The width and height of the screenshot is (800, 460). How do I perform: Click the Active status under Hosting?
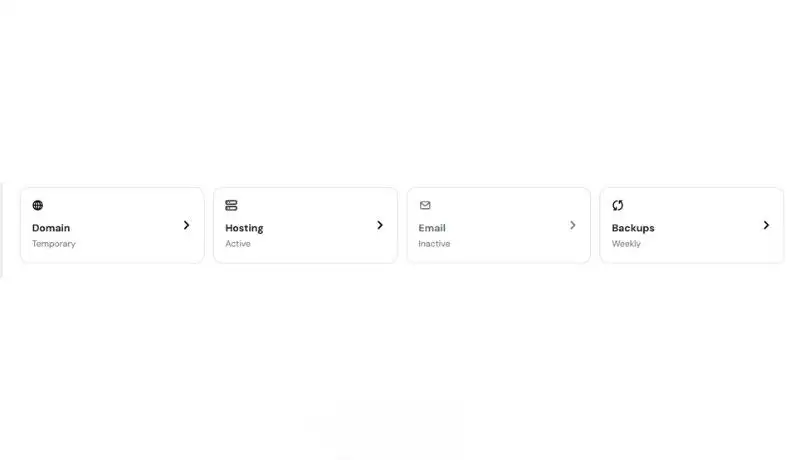pyautogui.click(x=238, y=244)
